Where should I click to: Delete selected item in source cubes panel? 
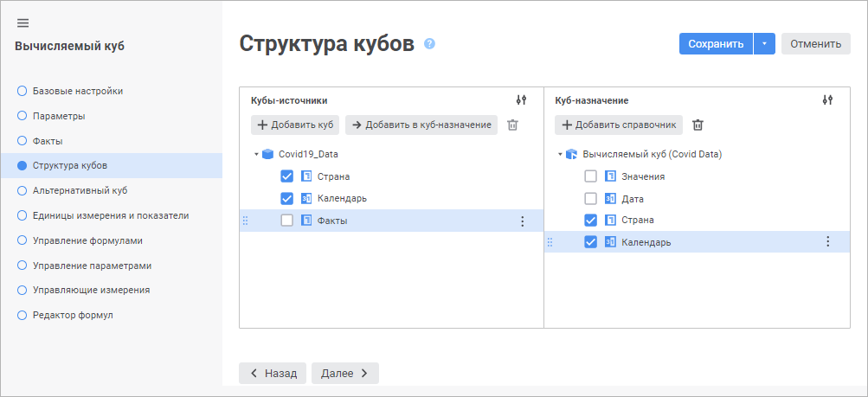coord(512,125)
